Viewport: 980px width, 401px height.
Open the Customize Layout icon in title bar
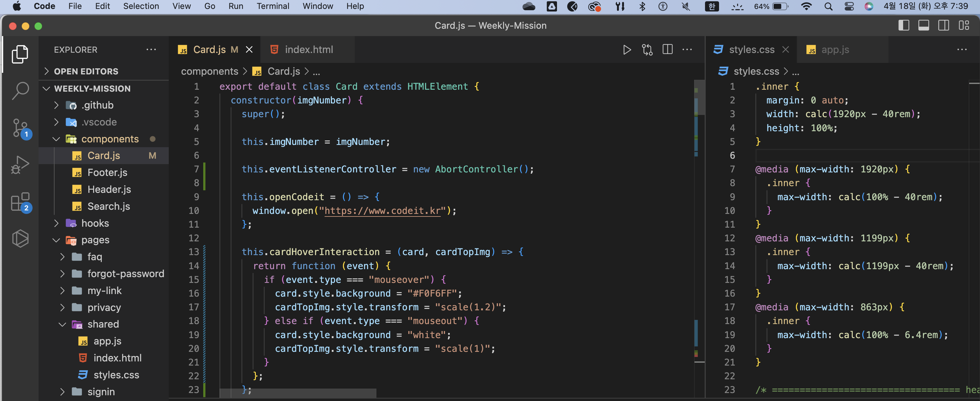point(964,26)
